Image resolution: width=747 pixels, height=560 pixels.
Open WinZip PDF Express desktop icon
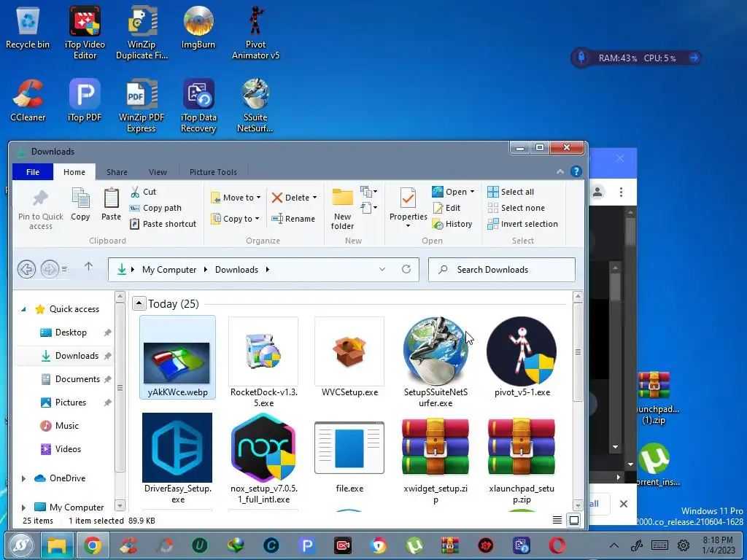pos(141,106)
